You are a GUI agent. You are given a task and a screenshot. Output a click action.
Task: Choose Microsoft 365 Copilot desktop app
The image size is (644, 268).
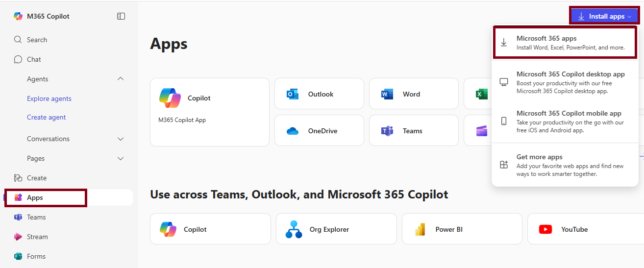[x=565, y=82]
